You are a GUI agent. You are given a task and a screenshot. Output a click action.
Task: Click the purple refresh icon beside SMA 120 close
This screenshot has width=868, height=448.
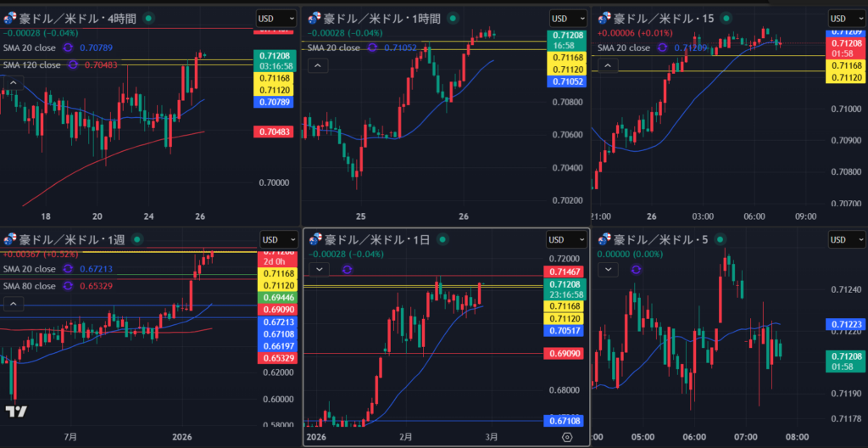(x=73, y=64)
